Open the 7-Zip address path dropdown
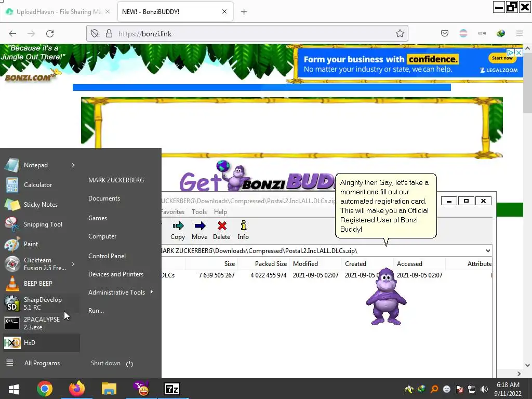Screen dimensions: 532x399 [488, 251]
